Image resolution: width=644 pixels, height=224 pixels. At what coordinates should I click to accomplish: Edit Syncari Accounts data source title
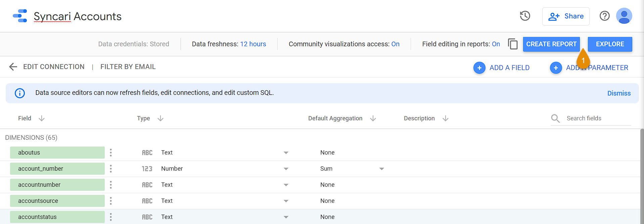click(x=78, y=16)
